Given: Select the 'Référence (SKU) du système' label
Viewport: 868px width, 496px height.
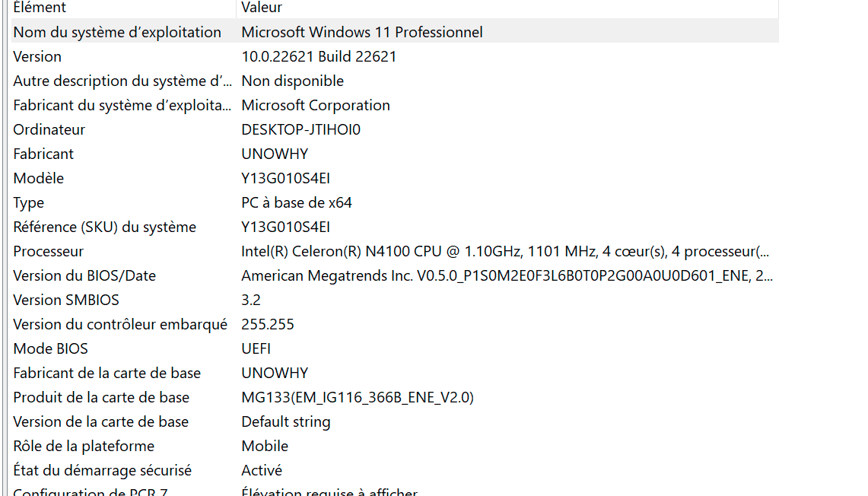Looking at the screenshot, I should click(105, 227).
